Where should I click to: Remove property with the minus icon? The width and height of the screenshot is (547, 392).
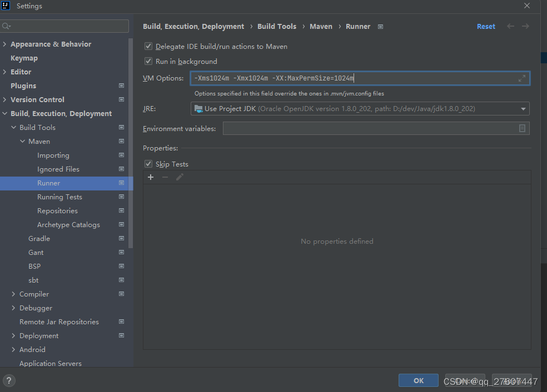point(165,177)
